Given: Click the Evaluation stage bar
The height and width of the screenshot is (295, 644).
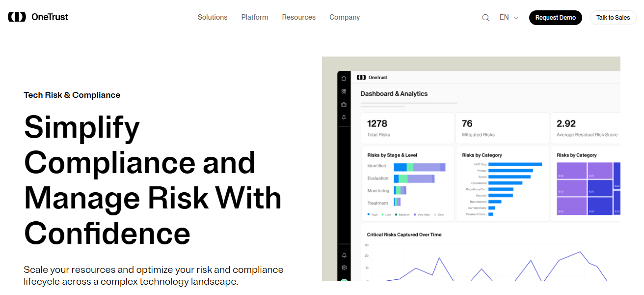Looking at the screenshot, I should [414, 179].
